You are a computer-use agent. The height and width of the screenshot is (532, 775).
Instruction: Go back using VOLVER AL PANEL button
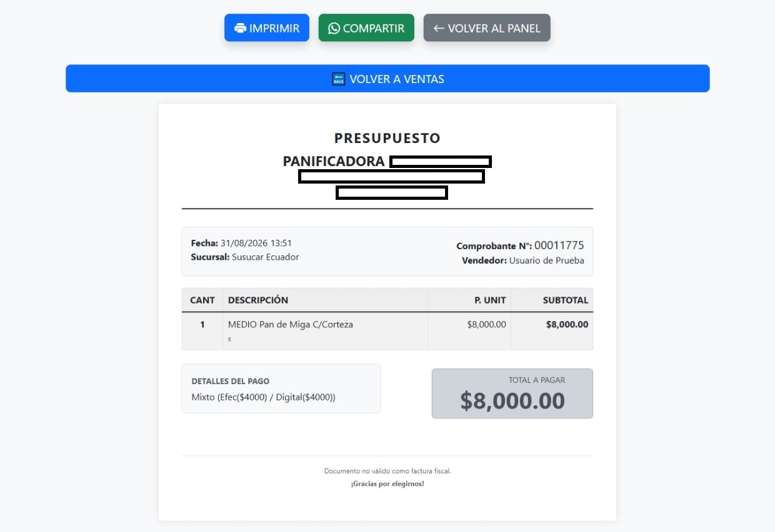[x=487, y=27]
